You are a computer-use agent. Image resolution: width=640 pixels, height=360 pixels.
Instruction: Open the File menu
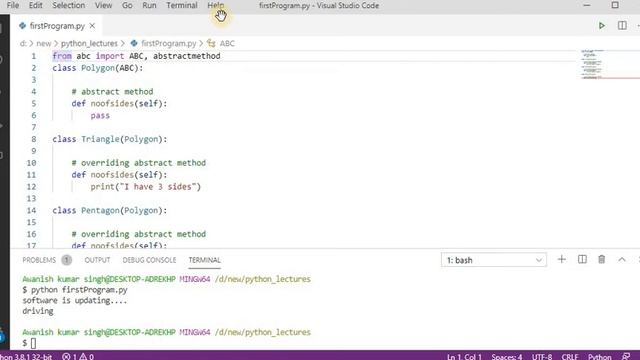(13, 5)
